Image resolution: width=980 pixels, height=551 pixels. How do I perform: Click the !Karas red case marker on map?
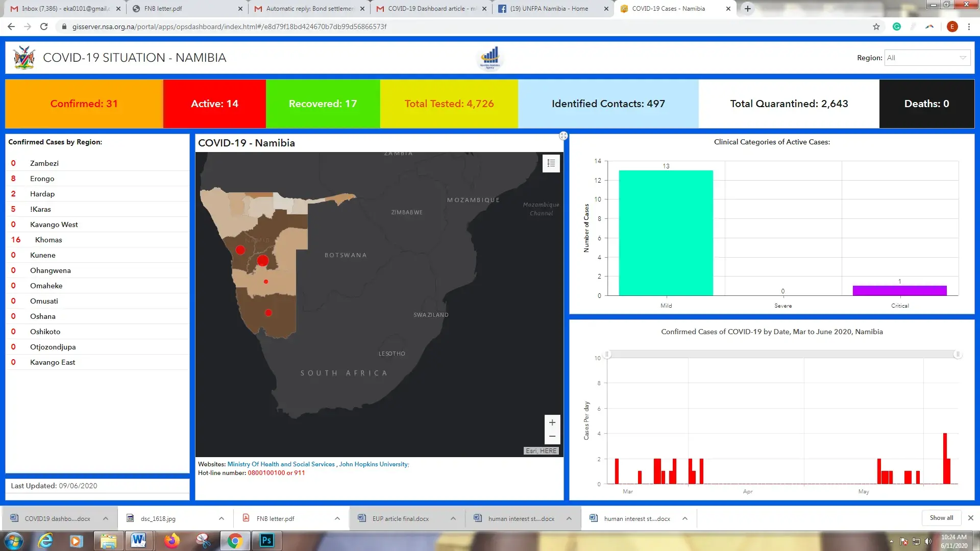(268, 313)
